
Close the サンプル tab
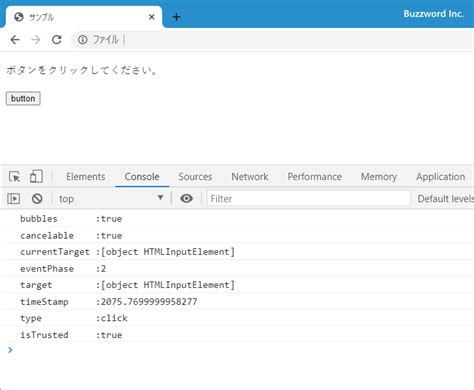[151, 17]
